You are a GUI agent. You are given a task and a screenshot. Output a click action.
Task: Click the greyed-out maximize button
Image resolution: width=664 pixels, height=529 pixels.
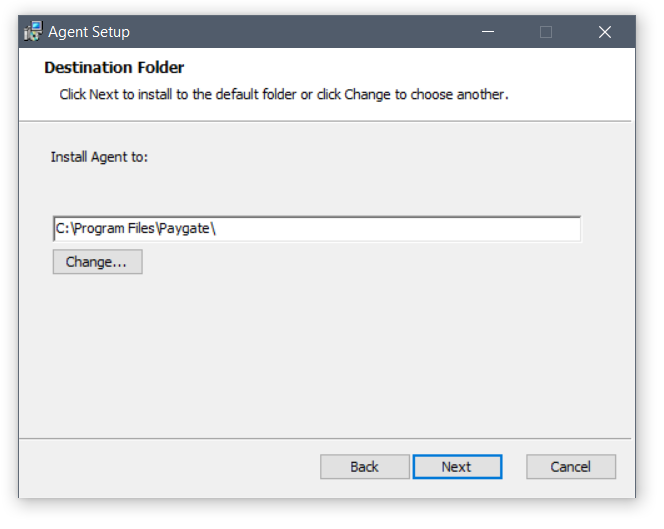pyautogui.click(x=546, y=32)
